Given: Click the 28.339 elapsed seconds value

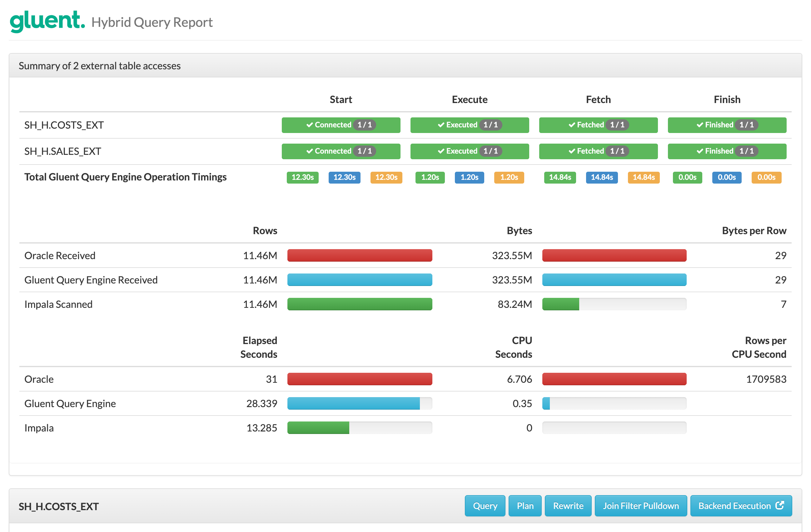Looking at the screenshot, I should pyautogui.click(x=262, y=404).
